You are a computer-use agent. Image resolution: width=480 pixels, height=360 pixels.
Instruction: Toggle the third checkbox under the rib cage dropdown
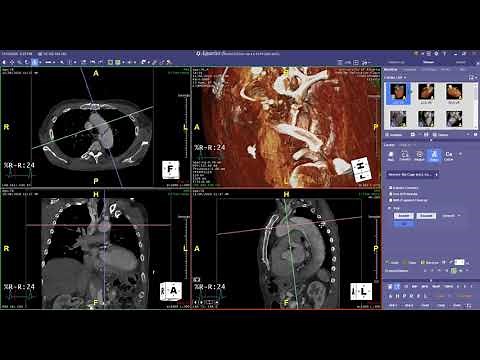391,200
